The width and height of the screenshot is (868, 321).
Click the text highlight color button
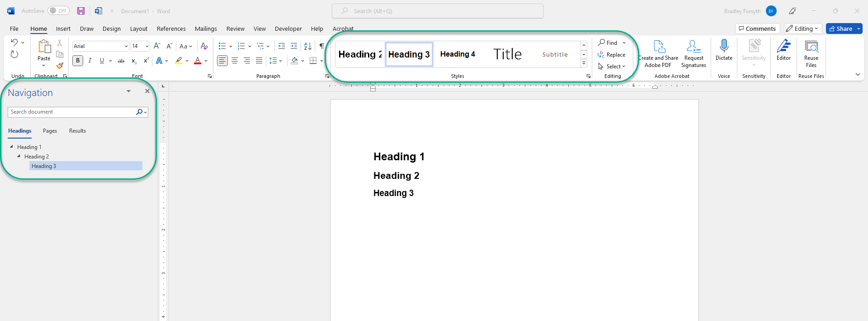179,61
